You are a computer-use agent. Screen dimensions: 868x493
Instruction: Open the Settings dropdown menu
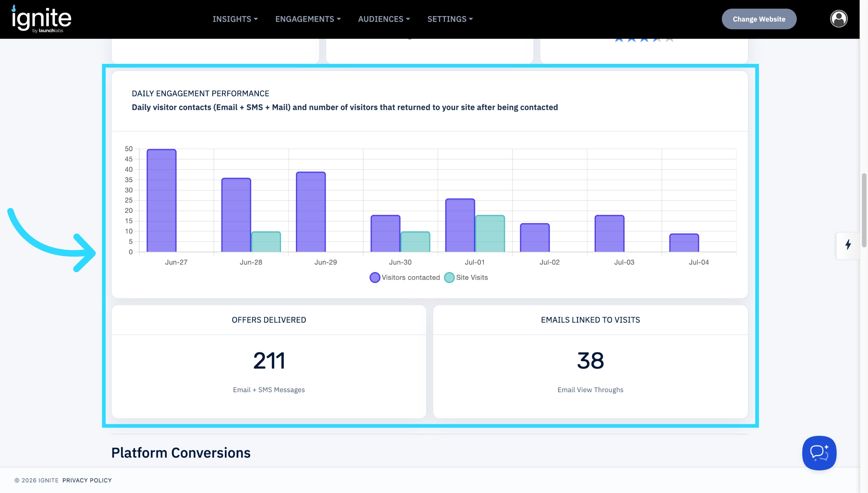click(450, 19)
